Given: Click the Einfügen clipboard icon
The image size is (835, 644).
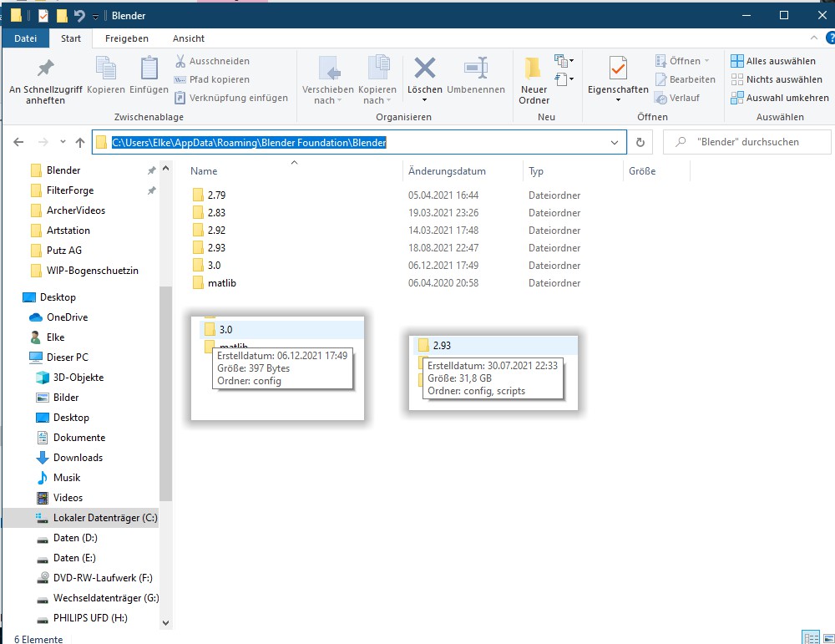Looking at the screenshot, I should pyautogui.click(x=149, y=68).
